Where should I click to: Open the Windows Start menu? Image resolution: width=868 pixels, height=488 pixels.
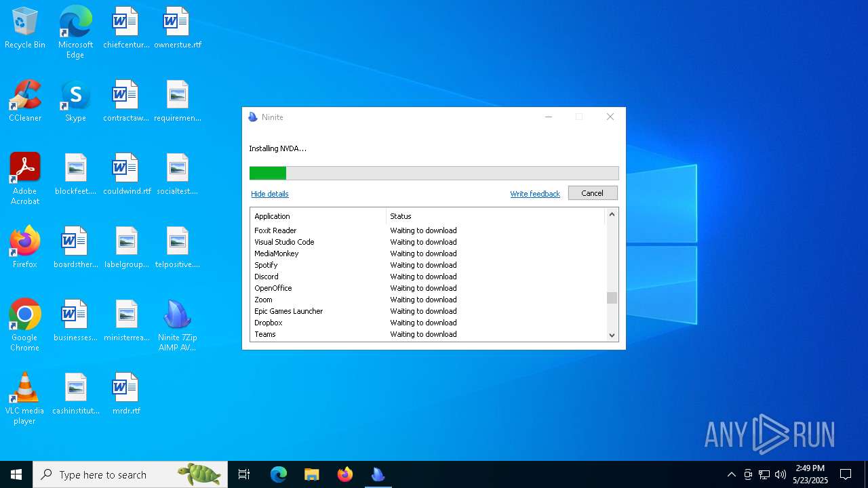coord(16,474)
